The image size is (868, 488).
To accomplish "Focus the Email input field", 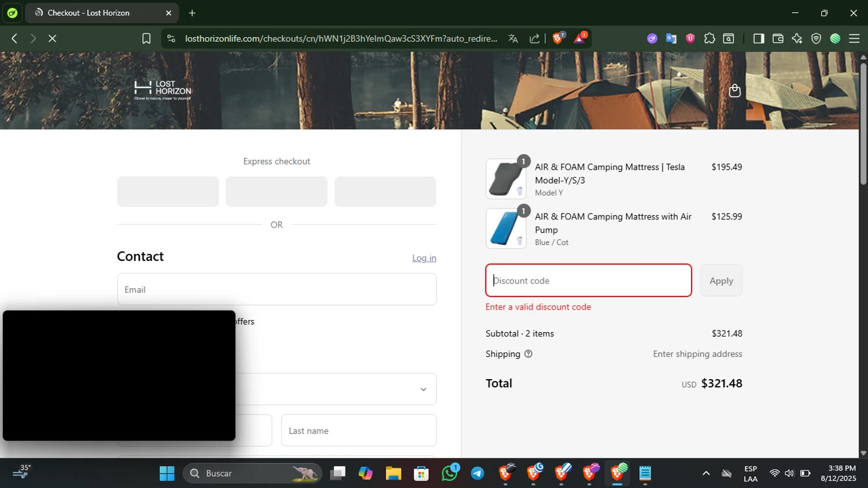I will tap(277, 289).
